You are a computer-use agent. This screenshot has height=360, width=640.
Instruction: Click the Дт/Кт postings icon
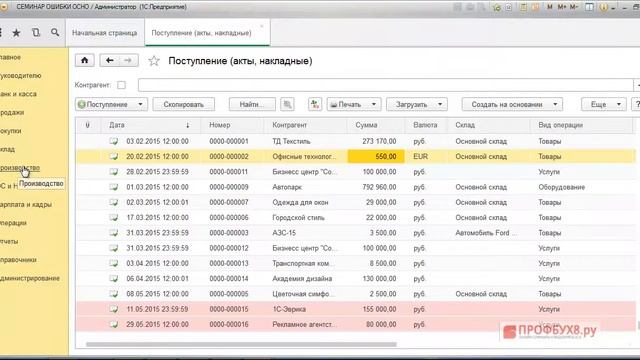[x=315, y=104]
